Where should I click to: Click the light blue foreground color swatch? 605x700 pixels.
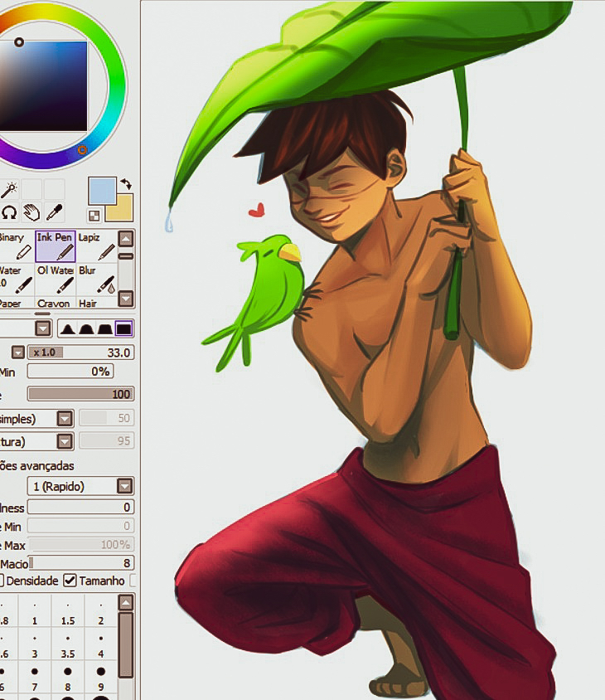[x=102, y=190]
